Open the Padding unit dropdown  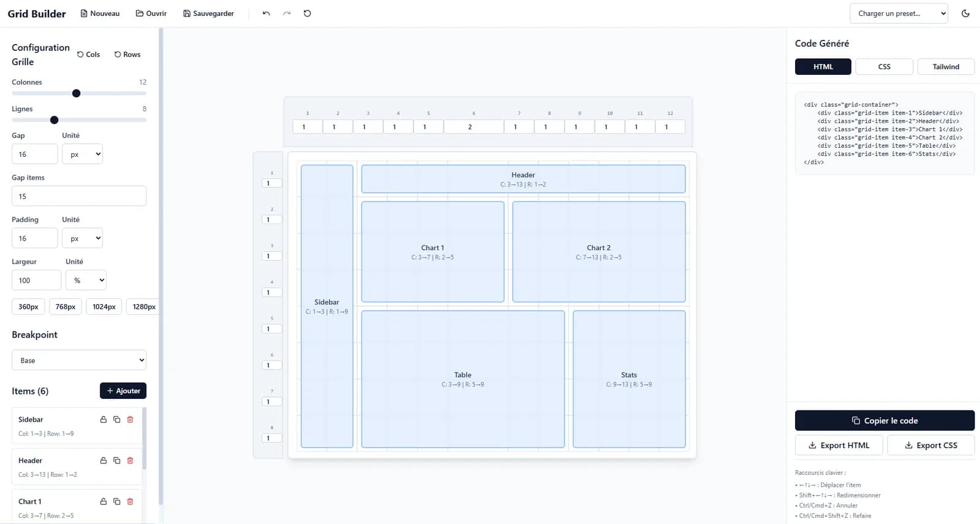[82, 238]
